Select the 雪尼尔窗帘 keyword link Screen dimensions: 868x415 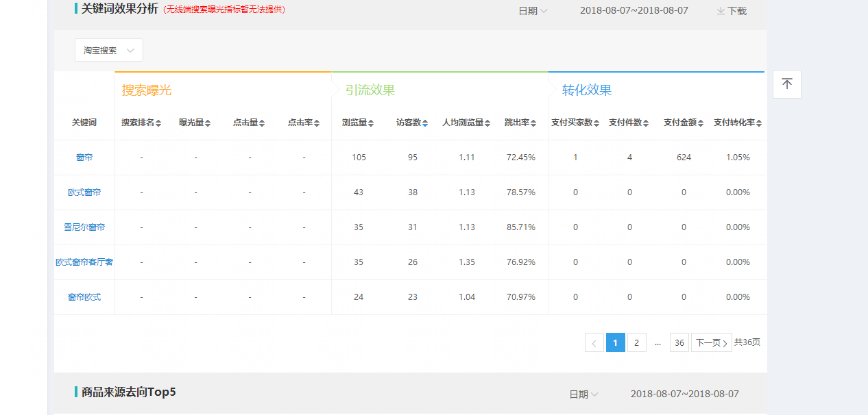coord(84,227)
